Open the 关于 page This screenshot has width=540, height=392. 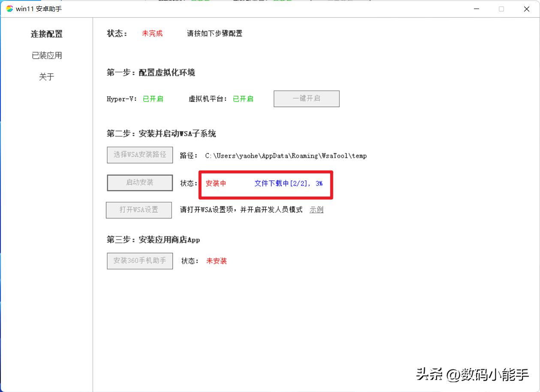point(46,77)
